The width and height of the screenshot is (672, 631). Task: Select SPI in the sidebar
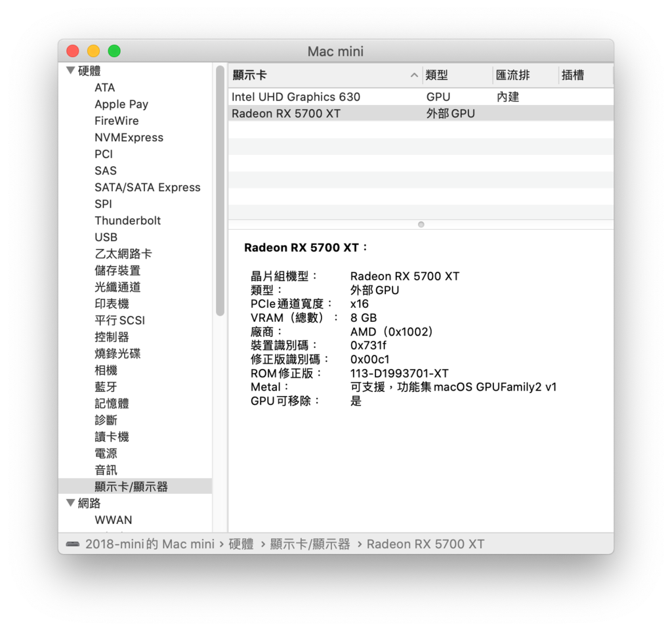click(x=103, y=204)
